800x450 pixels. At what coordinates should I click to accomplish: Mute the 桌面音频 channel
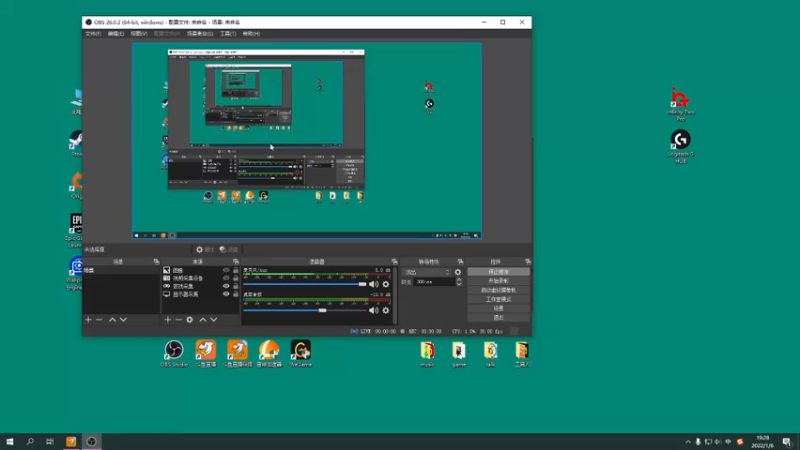pyautogui.click(x=374, y=310)
